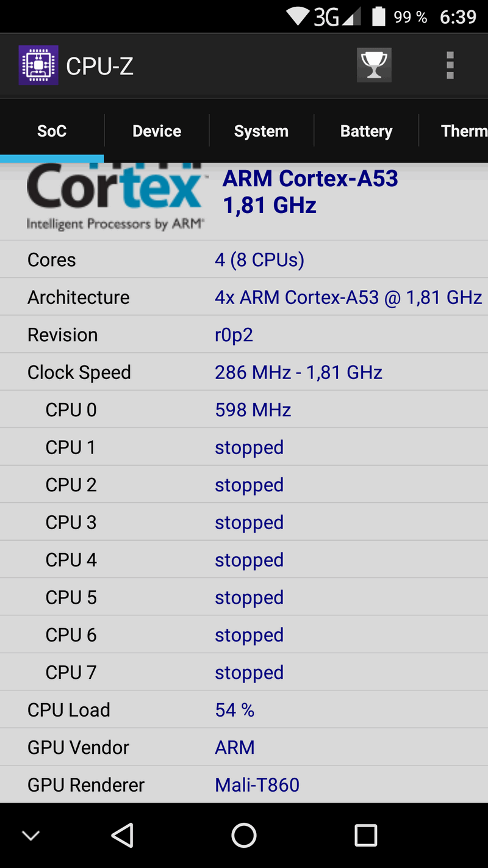The image size is (488, 868).
Task: Open recent apps with square button
Action: [366, 835]
